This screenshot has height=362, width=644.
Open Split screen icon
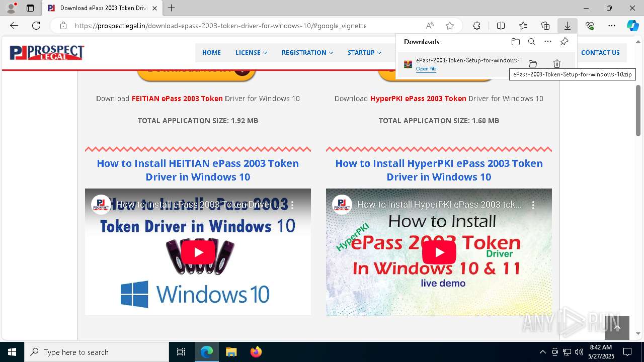501,26
